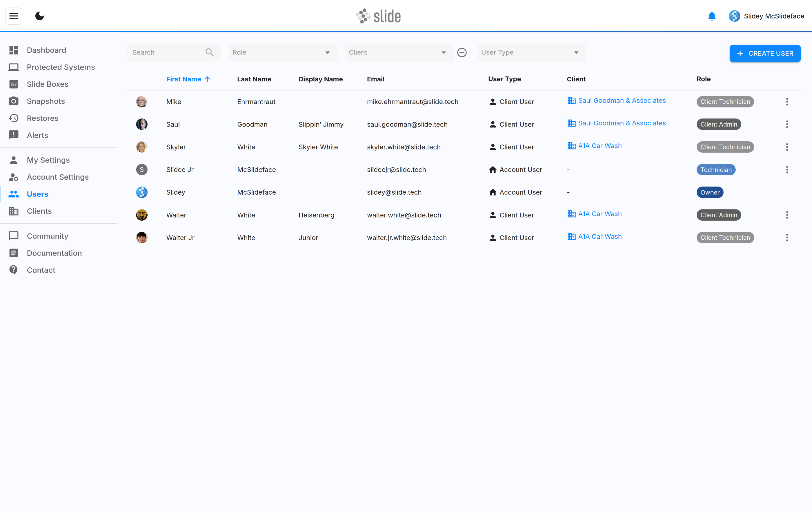Click Client Technician badge in Skyler's row
Viewport: 812px width, 513px height.
(x=725, y=147)
